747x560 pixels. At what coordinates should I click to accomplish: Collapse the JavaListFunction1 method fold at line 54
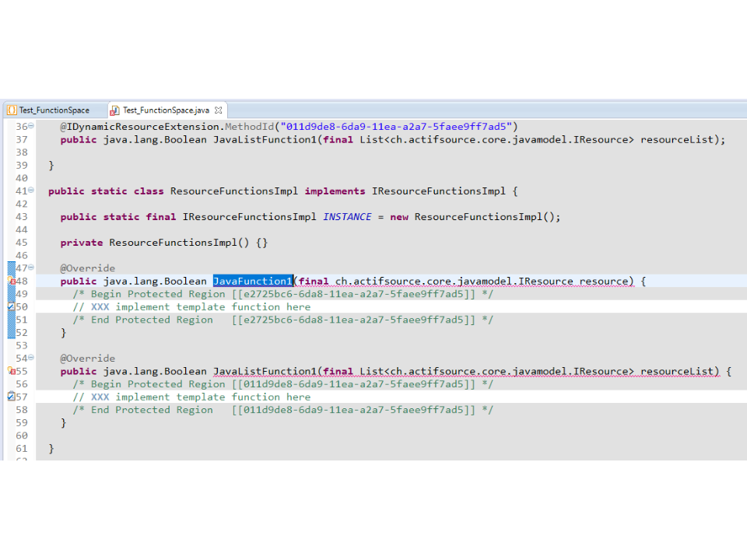[31, 358]
